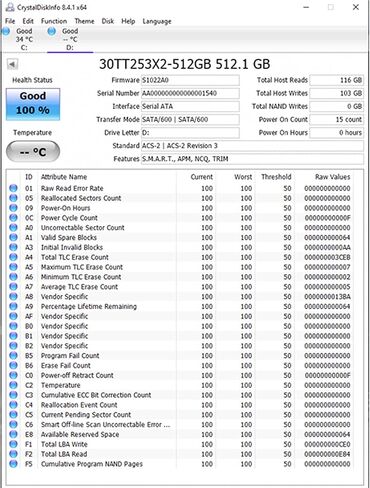Click status icon for Uncorrectable Sector Count
Viewport: 370px width, 488px height.
(x=13, y=227)
